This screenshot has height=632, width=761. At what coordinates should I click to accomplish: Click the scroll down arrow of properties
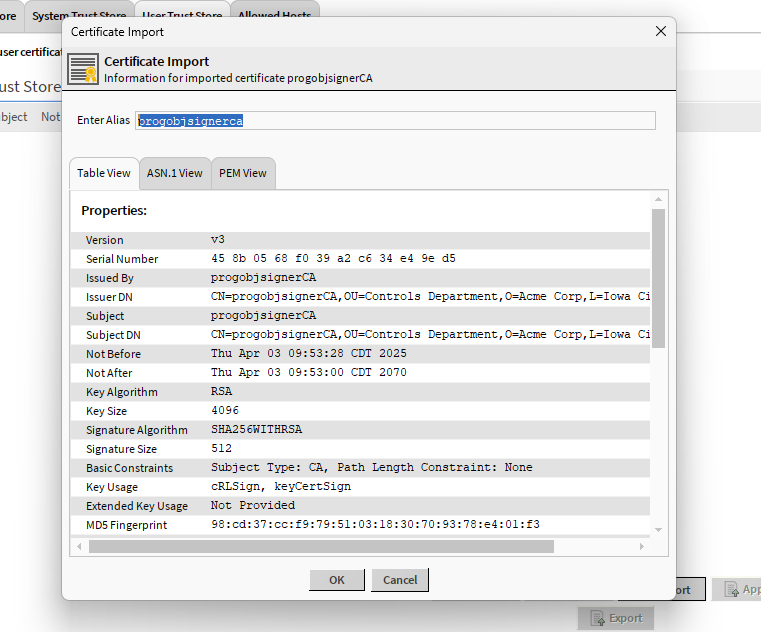tap(658, 530)
